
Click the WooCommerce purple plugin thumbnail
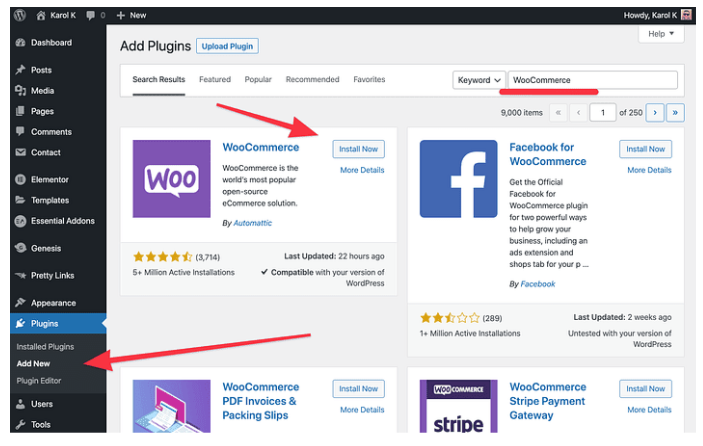(171, 178)
